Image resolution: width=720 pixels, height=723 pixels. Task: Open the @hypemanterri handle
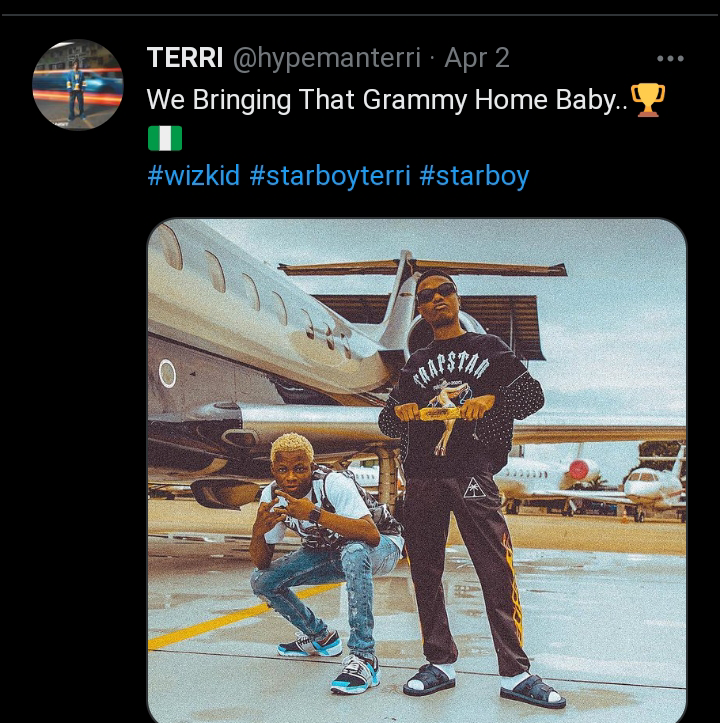pos(327,59)
